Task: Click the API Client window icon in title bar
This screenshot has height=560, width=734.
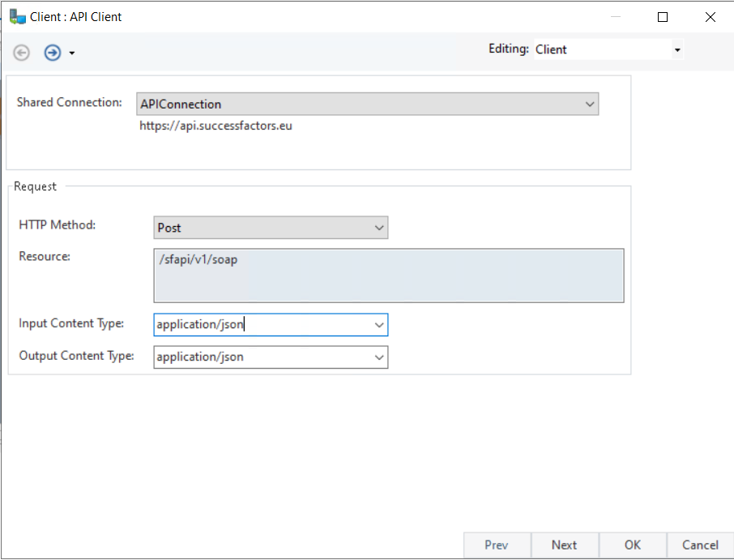Action: pyautogui.click(x=16, y=16)
